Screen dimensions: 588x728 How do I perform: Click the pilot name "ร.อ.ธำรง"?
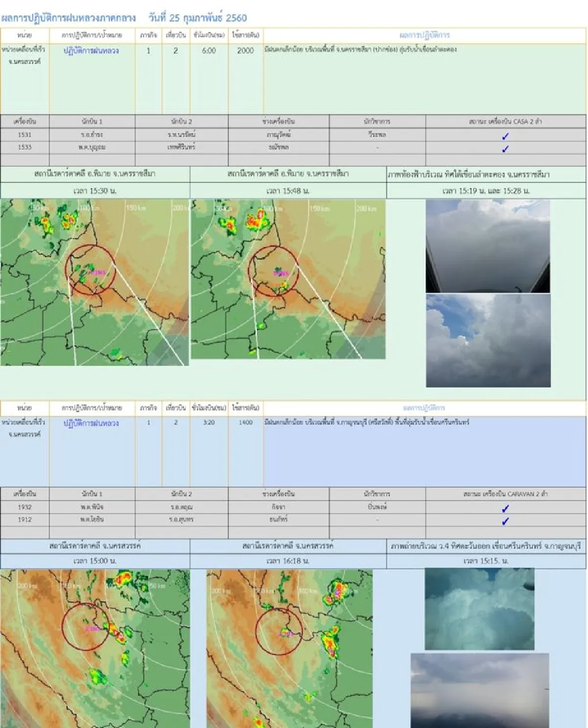(92, 135)
